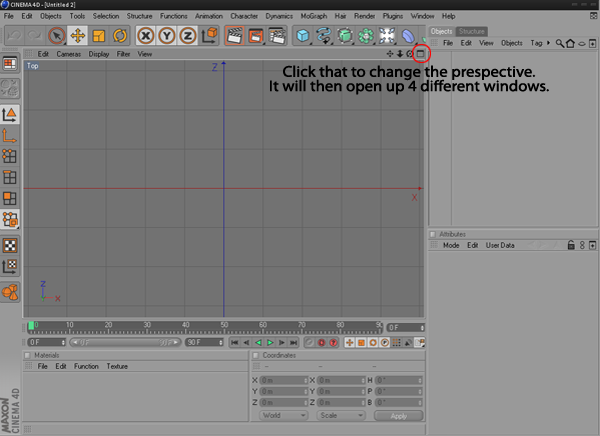This screenshot has height=436, width=600.
Task: Open Array modeling objects icon
Action: click(366, 36)
